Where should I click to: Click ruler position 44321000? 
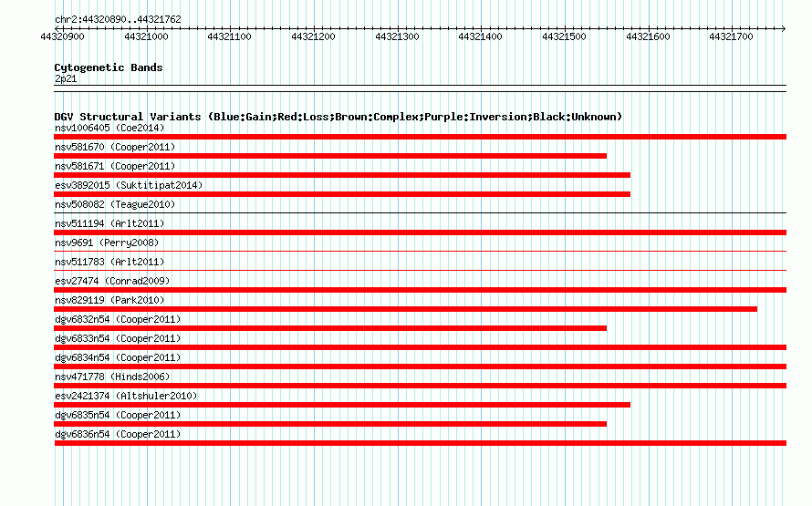[x=146, y=36]
